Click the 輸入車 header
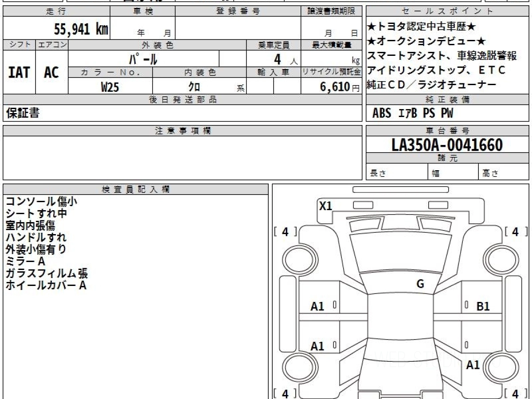The image size is (532, 399). 274,72
